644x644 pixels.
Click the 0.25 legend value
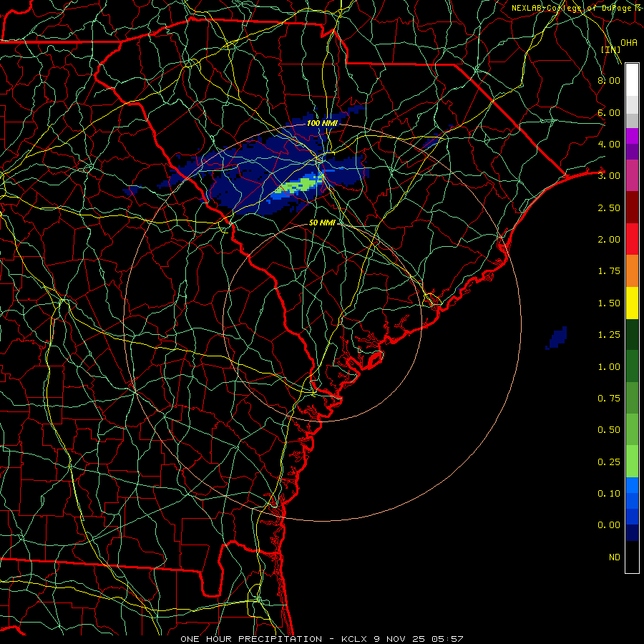pyautogui.click(x=609, y=462)
